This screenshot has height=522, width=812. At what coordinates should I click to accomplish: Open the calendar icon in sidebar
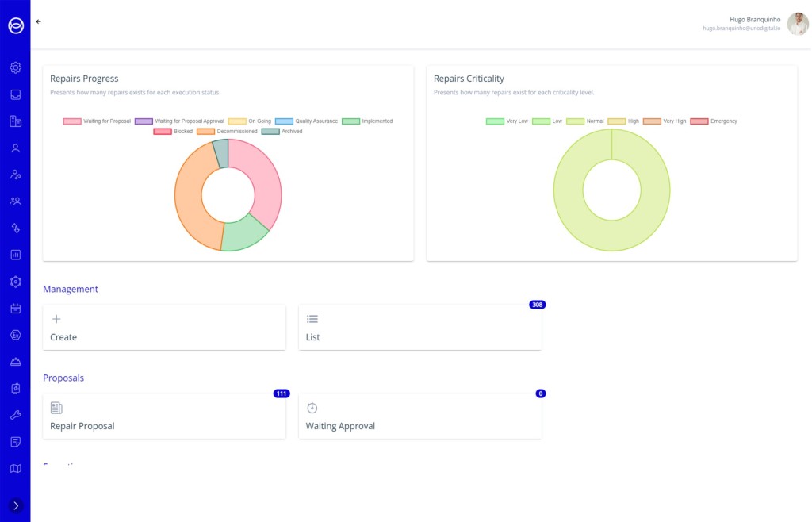click(15, 308)
